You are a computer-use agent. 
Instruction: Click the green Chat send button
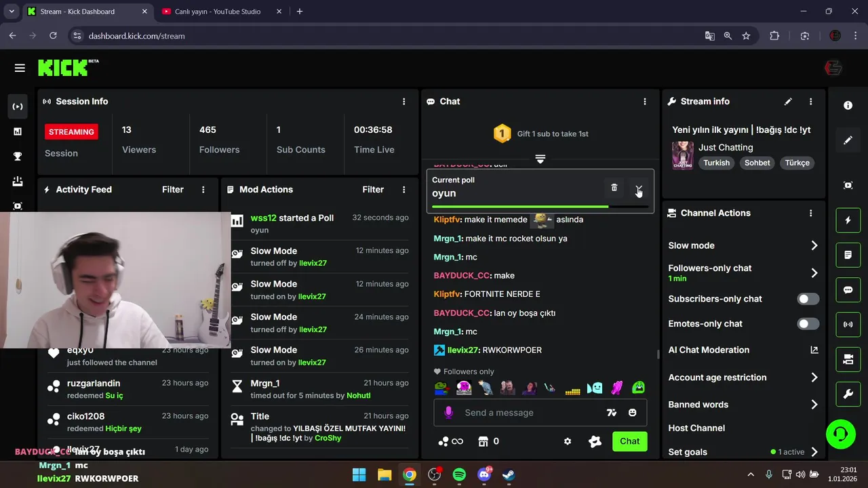(629, 441)
